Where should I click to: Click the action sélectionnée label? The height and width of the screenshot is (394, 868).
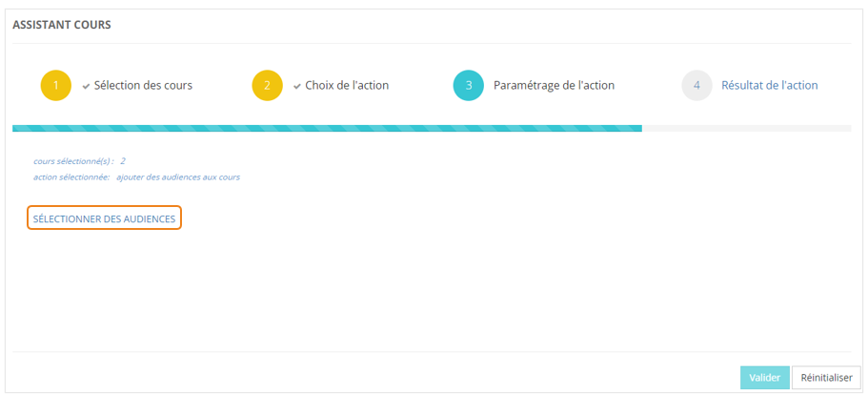tap(71, 177)
